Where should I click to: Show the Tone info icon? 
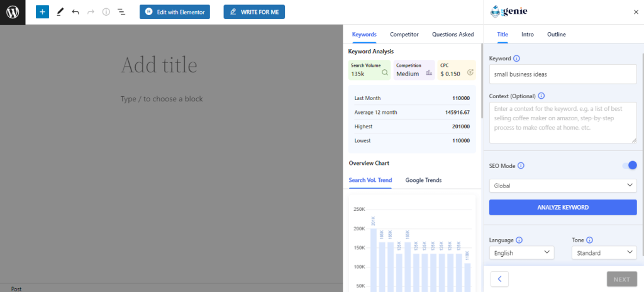coord(589,240)
